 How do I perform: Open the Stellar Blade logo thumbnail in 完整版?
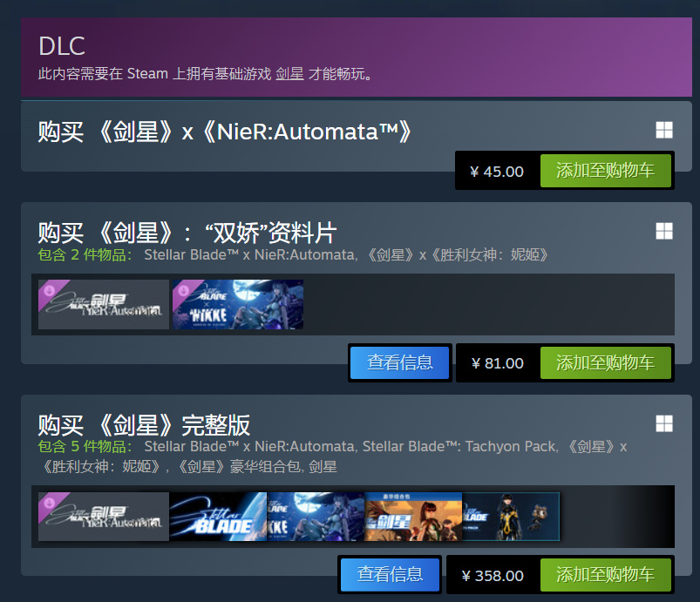[x=218, y=517]
